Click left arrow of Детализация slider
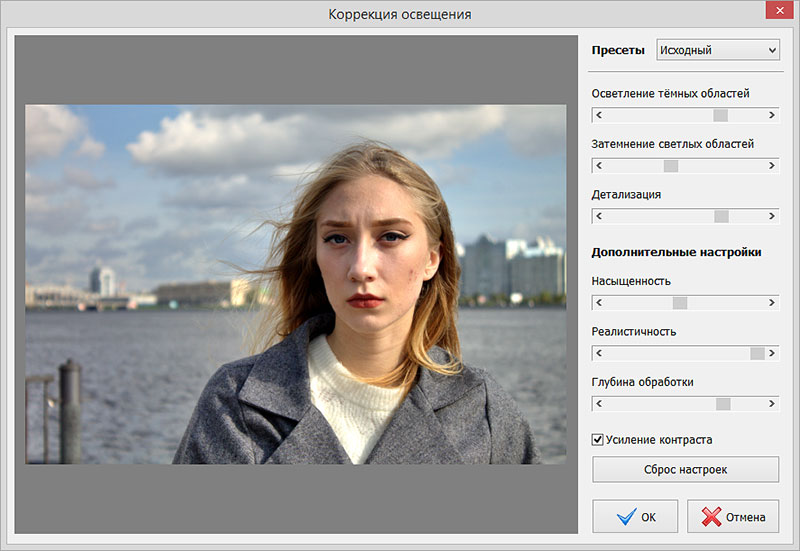The width and height of the screenshot is (800, 551). tap(599, 215)
